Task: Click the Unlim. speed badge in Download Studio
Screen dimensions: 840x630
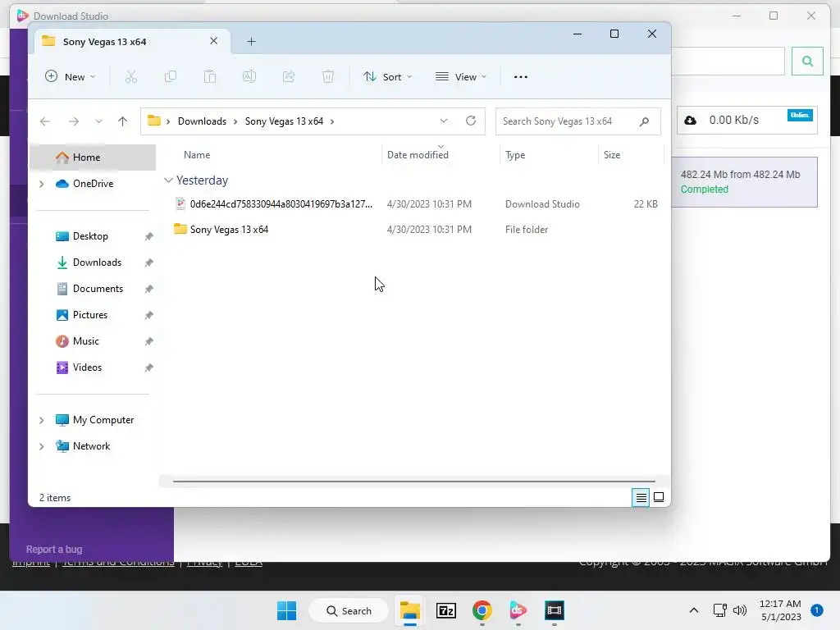Action: tap(800, 115)
